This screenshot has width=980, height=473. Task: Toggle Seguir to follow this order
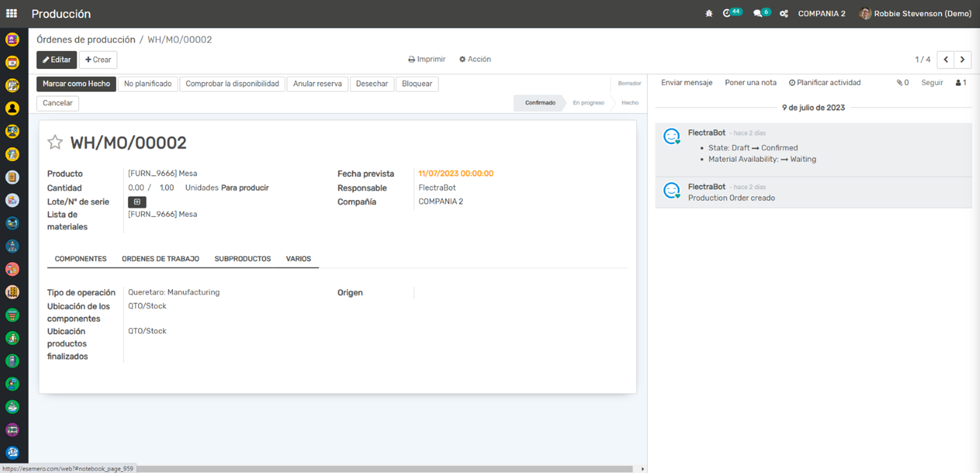tap(932, 83)
